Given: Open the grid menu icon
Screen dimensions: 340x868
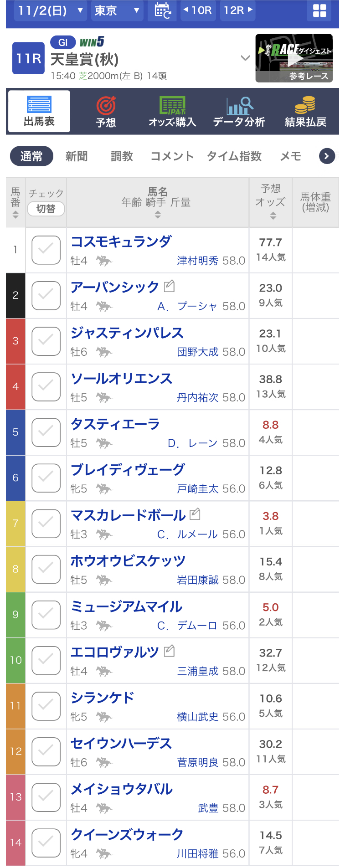Looking at the screenshot, I should (x=319, y=10).
